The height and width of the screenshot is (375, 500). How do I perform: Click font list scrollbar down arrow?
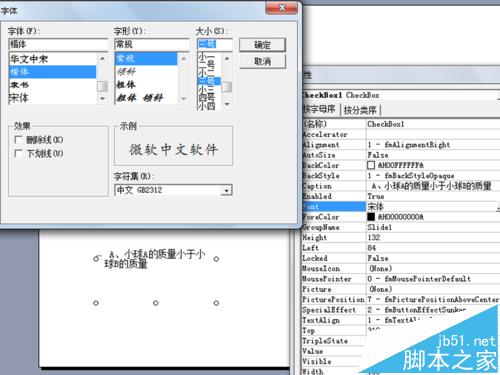pos(102,98)
